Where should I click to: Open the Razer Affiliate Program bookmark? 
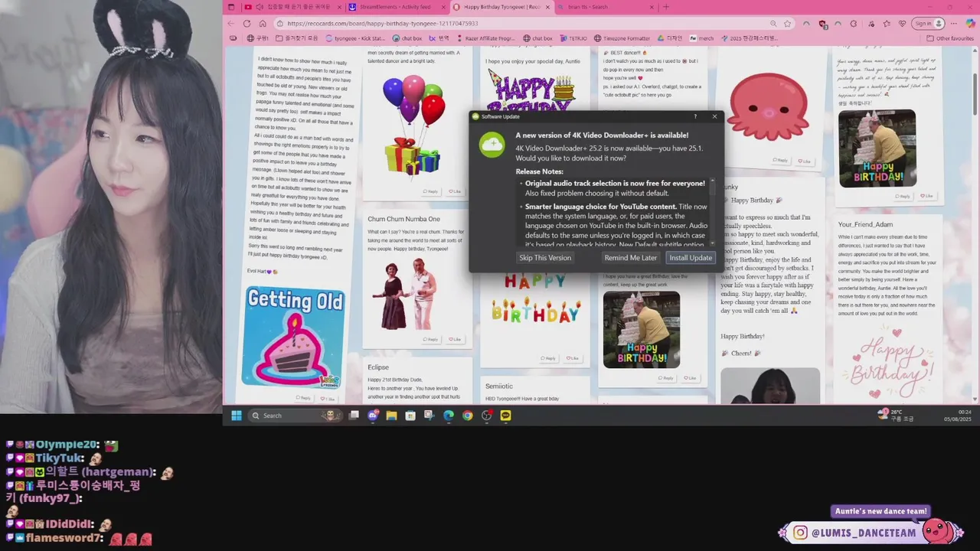[x=484, y=38]
